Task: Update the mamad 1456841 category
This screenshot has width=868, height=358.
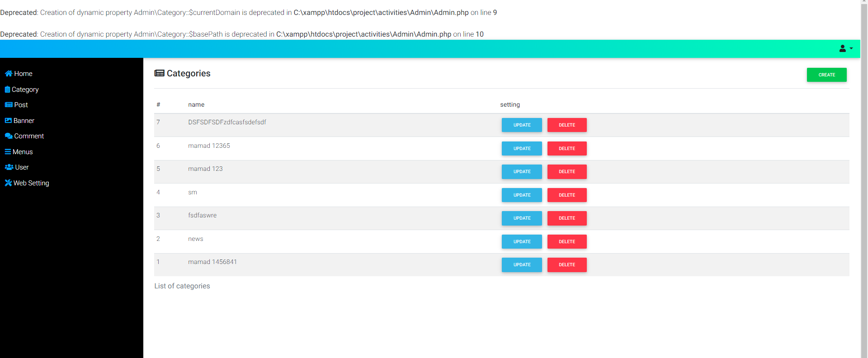Action: pos(522,265)
